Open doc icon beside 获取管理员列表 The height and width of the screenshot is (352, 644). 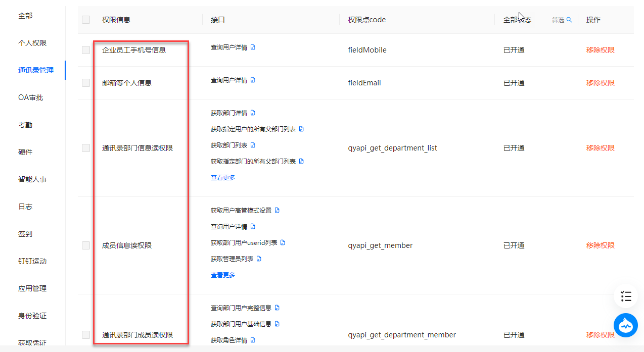259,259
